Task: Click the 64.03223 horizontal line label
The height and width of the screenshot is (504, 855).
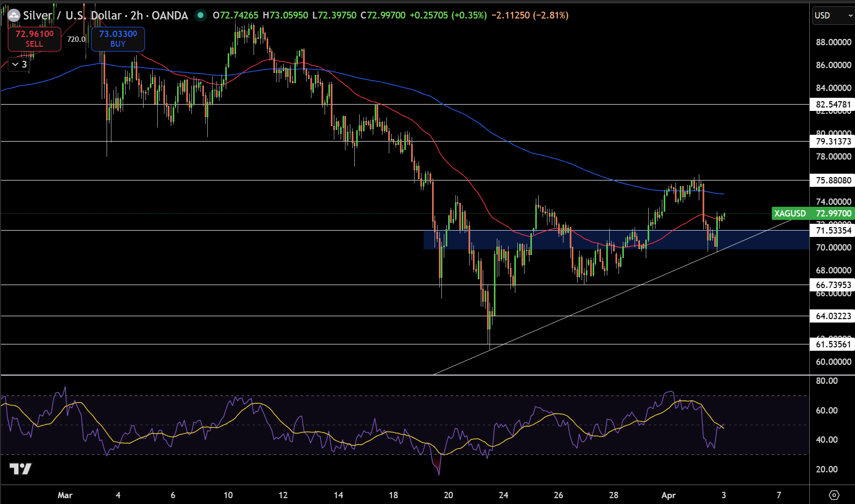Action: click(833, 316)
